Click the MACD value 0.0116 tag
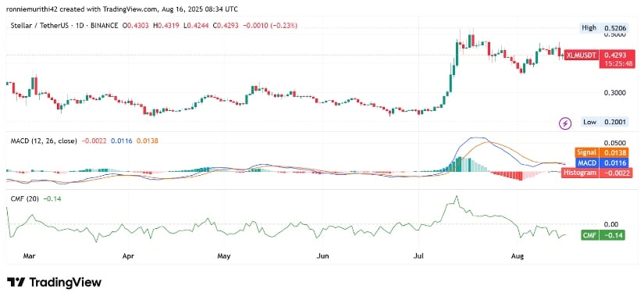This screenshot has width=644, height=300. (x=614, y=162)
